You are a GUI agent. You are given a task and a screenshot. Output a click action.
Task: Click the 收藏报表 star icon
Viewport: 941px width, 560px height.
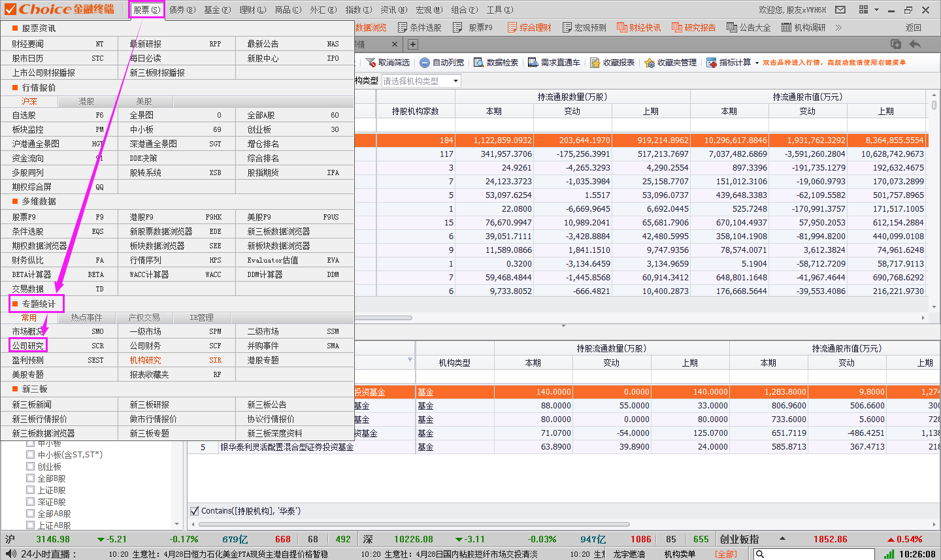(x=595, y=63)
